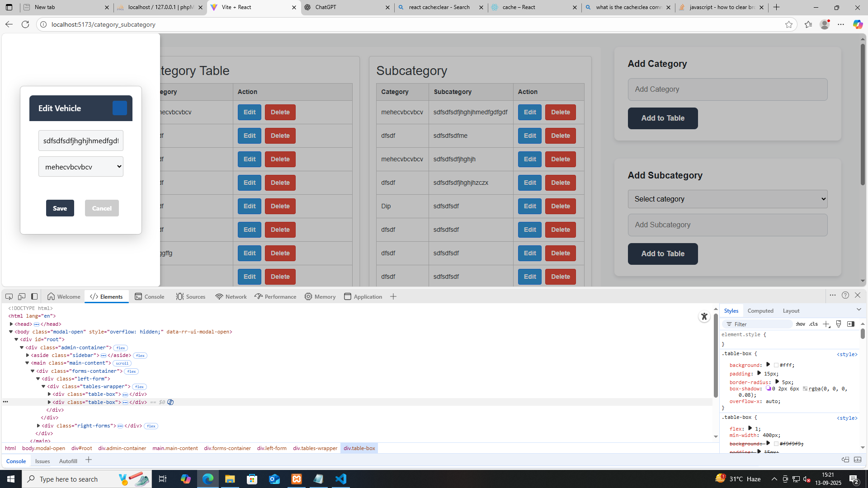Activate the inspect element picker icon
Viewport: 868px width, 488px height.
pyautogui.click(x=9, y=296)
